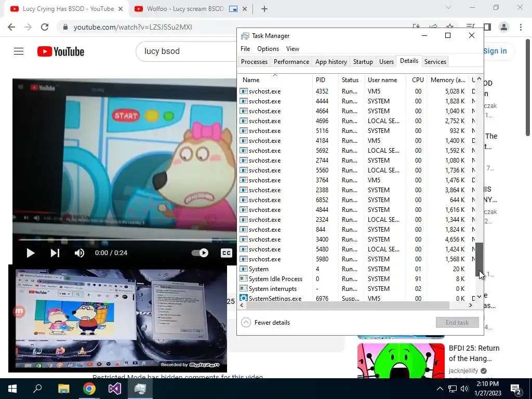Switch to the Processes tab
The height and width of the screenshot is (399, 532).
pos(254,62)
